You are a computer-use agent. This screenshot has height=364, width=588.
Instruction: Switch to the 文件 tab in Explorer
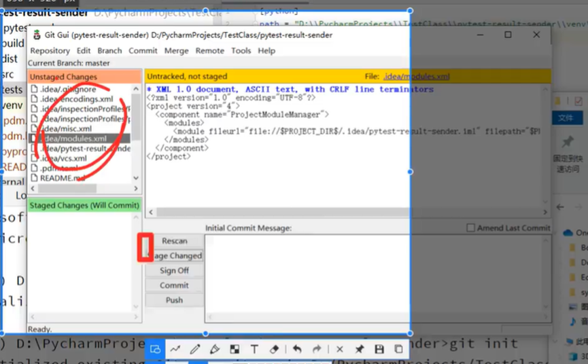(x=566, y=118)
